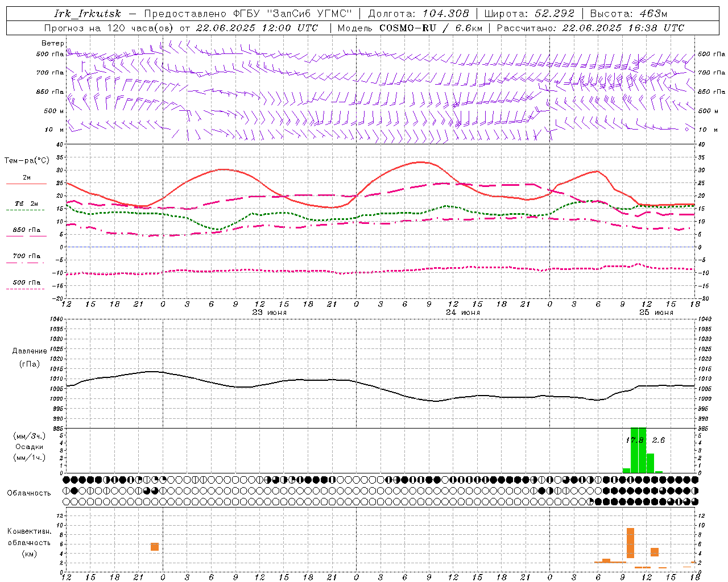Click 'Рассчитано: 22.06.2025 16:38 UTC' timestamp
Image resolution: width=728 pixels, height=582 pixels.
[590, 28]
